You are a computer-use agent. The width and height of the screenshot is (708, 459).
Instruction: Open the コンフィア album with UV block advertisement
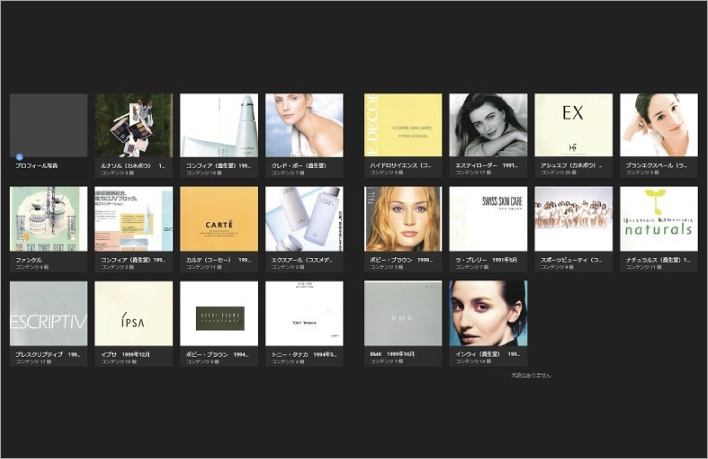(x=134, y=219)
